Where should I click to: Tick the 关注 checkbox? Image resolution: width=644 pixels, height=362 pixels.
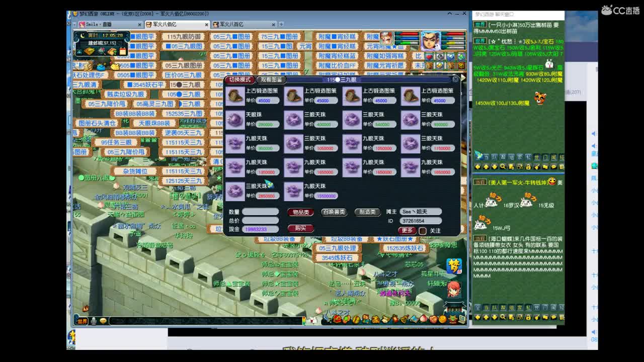423,231
